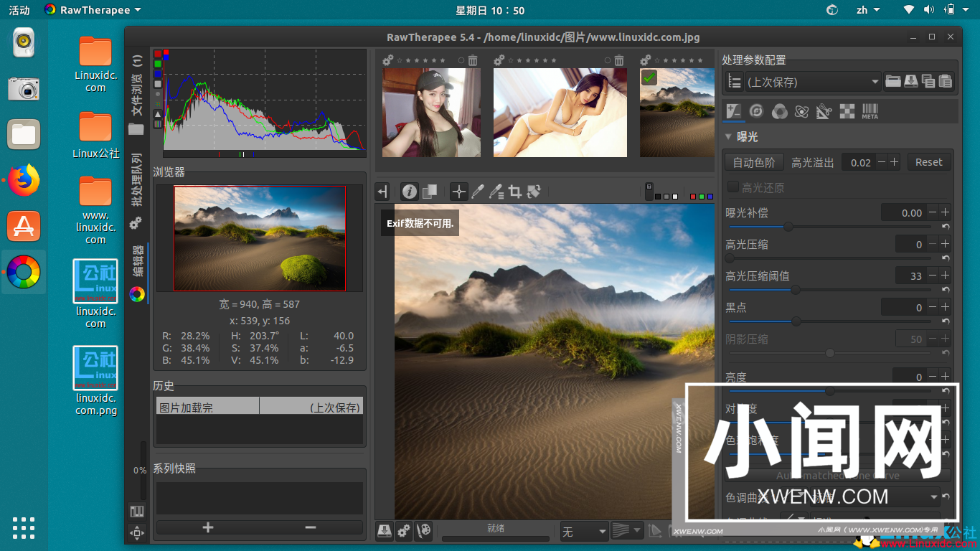
Task: Collapse the 曝光 section
Action: click(x=728, y=136)
